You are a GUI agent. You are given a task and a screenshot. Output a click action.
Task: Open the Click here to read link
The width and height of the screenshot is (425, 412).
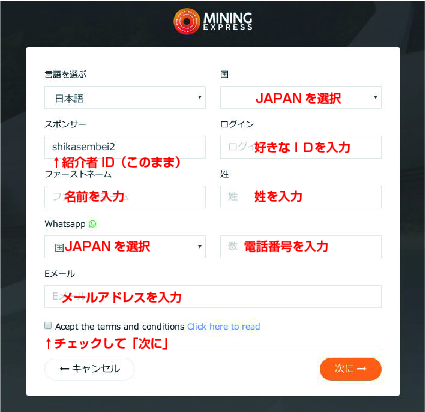click(223, 326)
